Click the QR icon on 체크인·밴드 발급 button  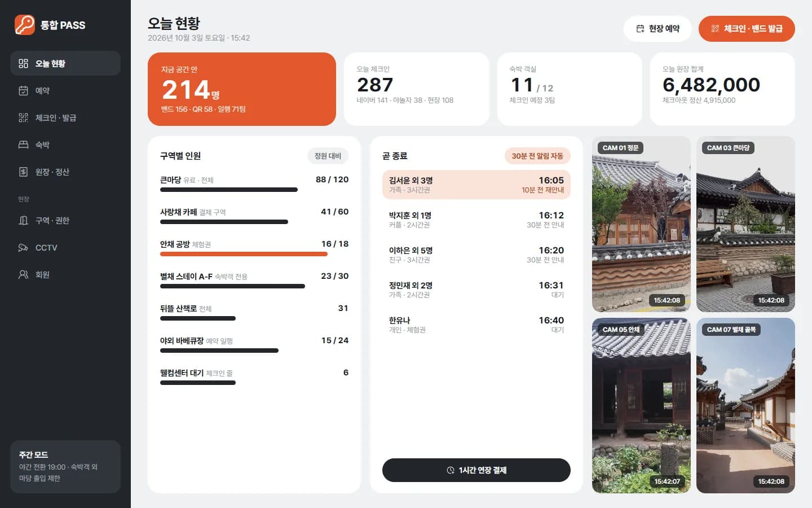[715, 29]
